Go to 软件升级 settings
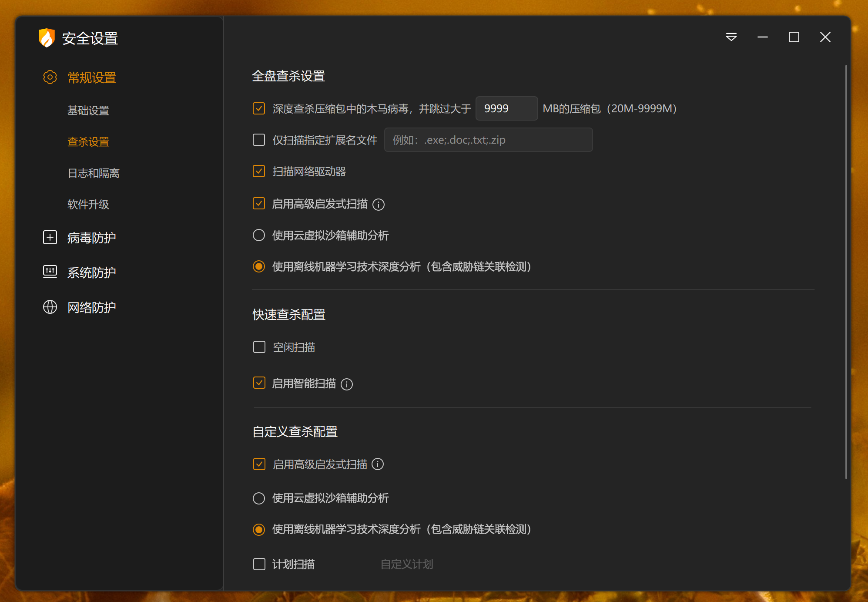This screenshot has width=868, height=602. click(88, 205)
